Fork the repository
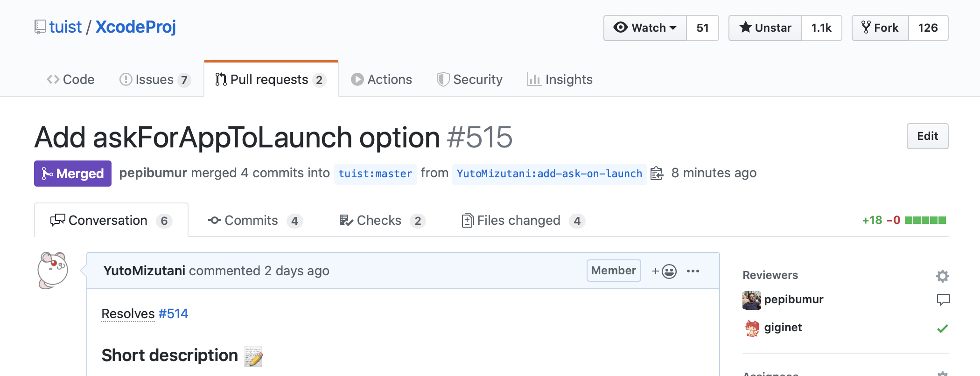This screenshot has width=980, height=376. click(880, 28)
